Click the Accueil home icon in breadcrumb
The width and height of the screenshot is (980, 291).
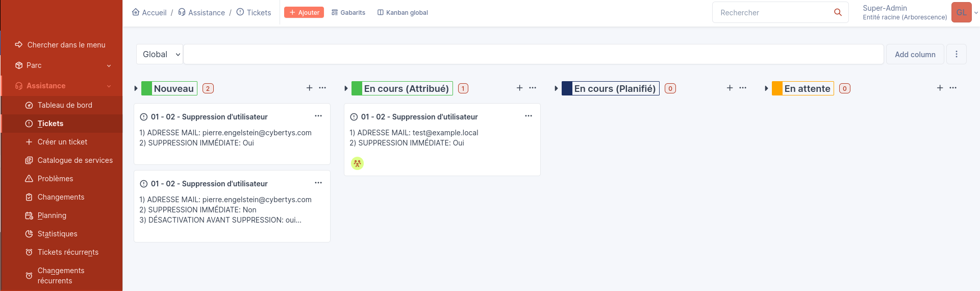[136, 12]
